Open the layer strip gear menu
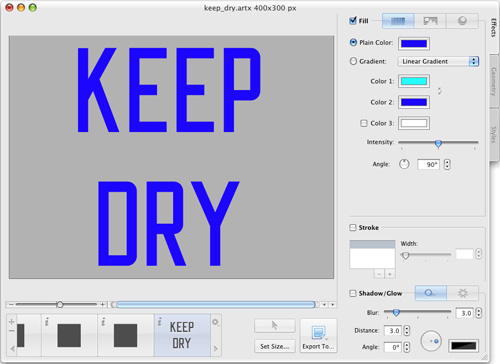The image size is (500, 364). point(215,322)
